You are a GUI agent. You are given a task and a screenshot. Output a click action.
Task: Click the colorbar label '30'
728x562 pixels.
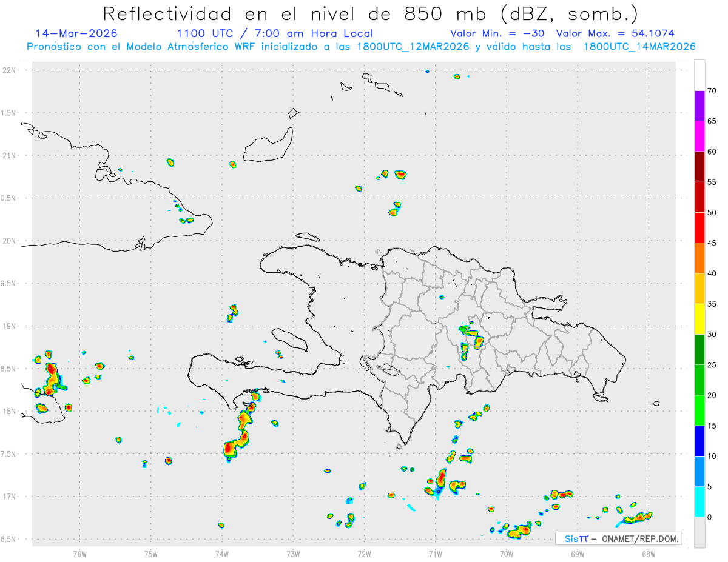[x=712, y=335]
